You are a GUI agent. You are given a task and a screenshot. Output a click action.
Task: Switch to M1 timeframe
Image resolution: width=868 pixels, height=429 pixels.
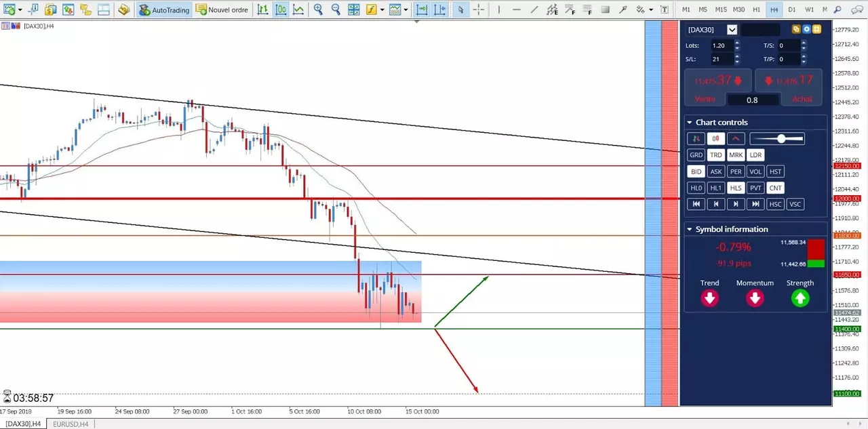[x=686, y=9]
